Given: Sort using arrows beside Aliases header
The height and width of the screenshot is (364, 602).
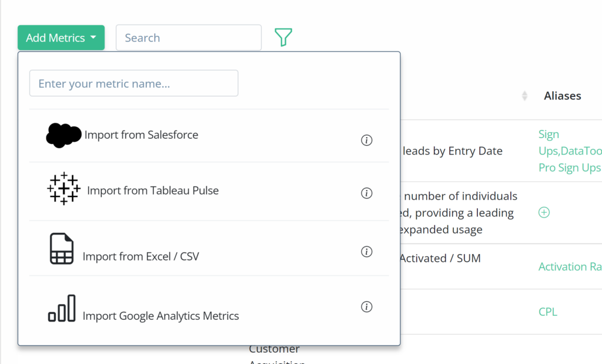Looking at the screenshot, I should pos(525,96).
